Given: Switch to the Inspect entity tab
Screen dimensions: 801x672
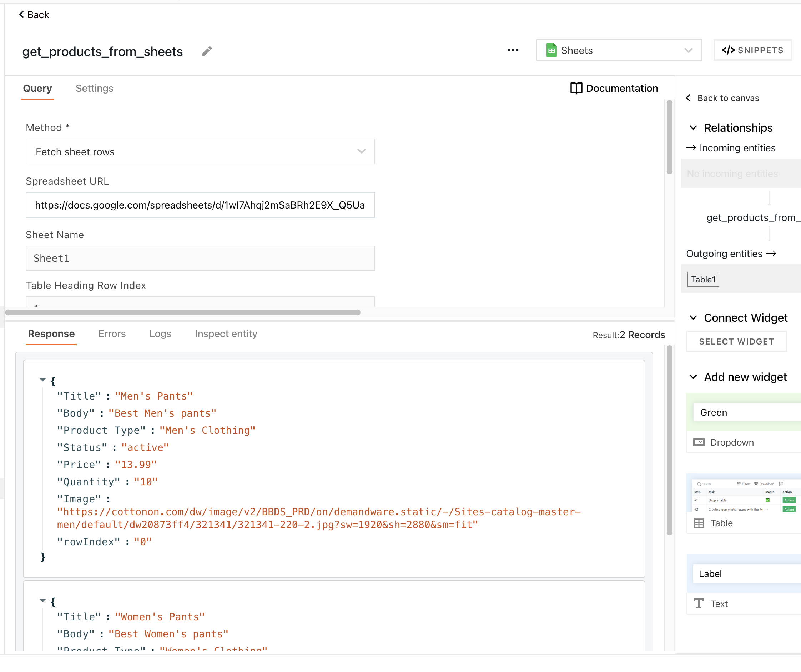Looking at the screenshot, I should [226, 334].
